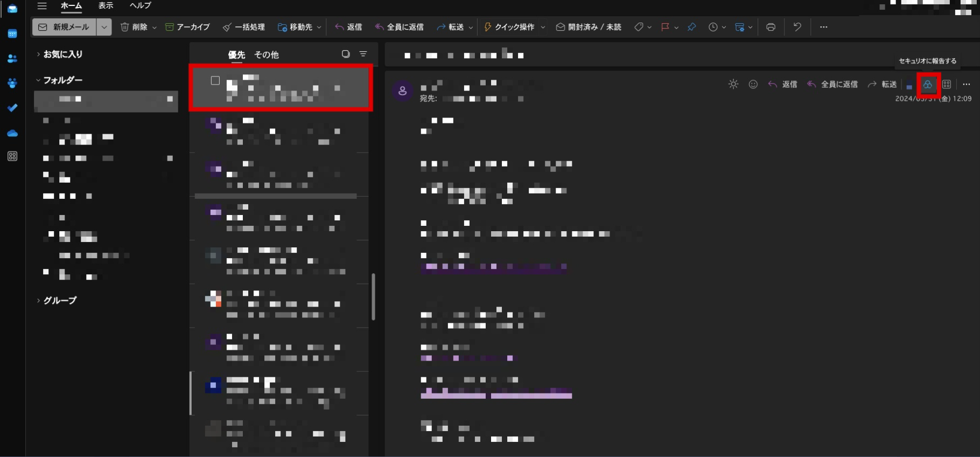Click the 削除 trash button
Screen dimensions: 980x457
coord(134,27)
